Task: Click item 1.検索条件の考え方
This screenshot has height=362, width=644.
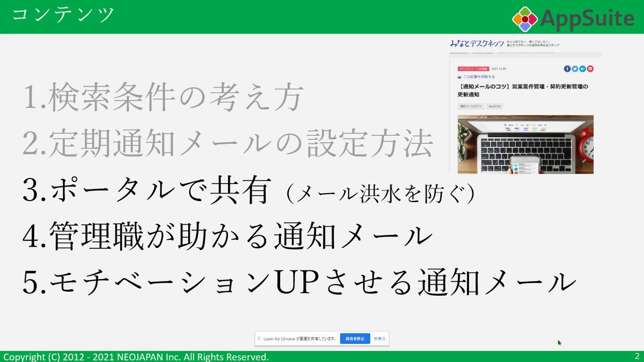Action: coord(163,97)
